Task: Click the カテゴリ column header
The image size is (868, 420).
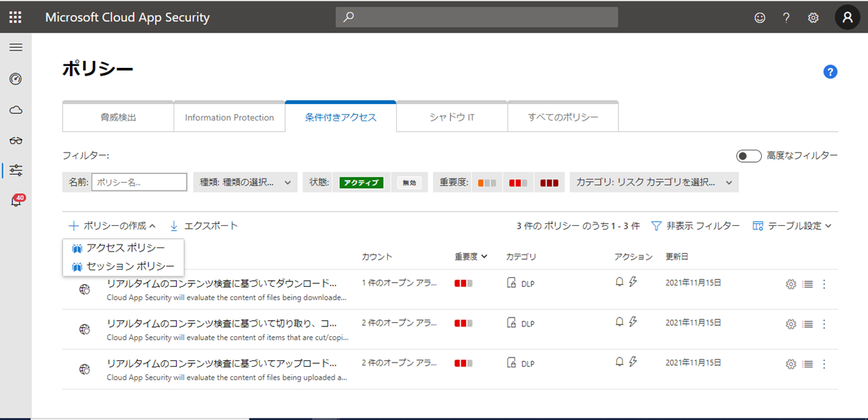Action: point(521,256)
